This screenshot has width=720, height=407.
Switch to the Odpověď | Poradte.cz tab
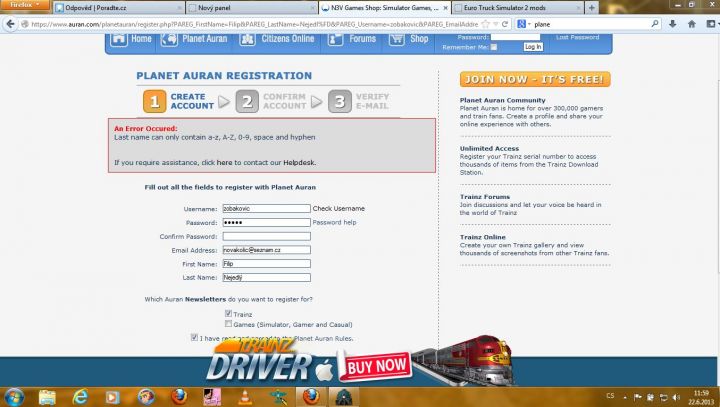118,8
